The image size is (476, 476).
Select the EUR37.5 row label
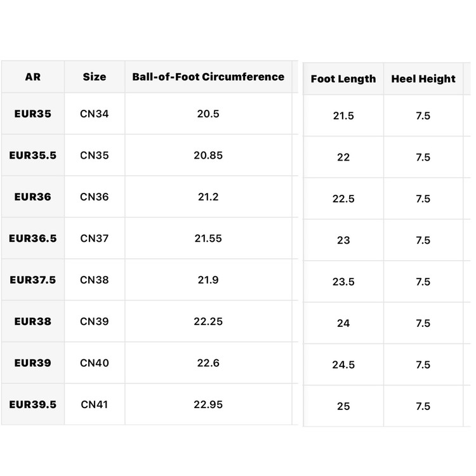click(x=33, y=280)
